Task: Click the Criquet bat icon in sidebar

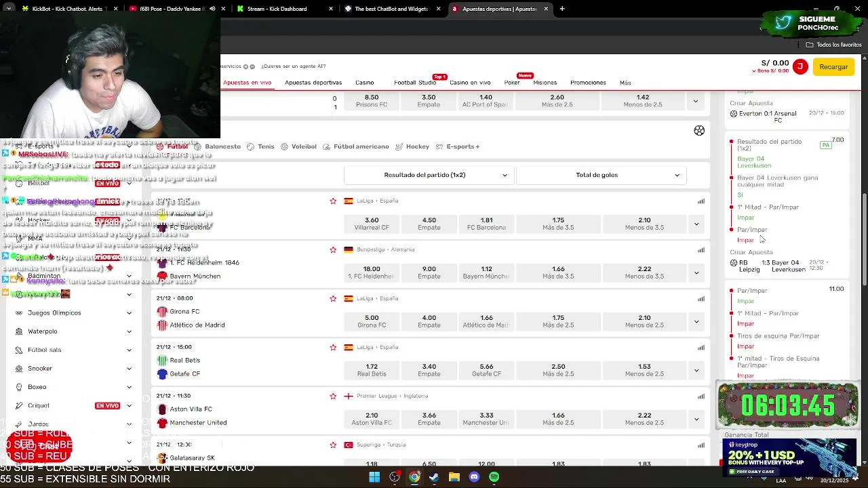Action: pos(19,405)
